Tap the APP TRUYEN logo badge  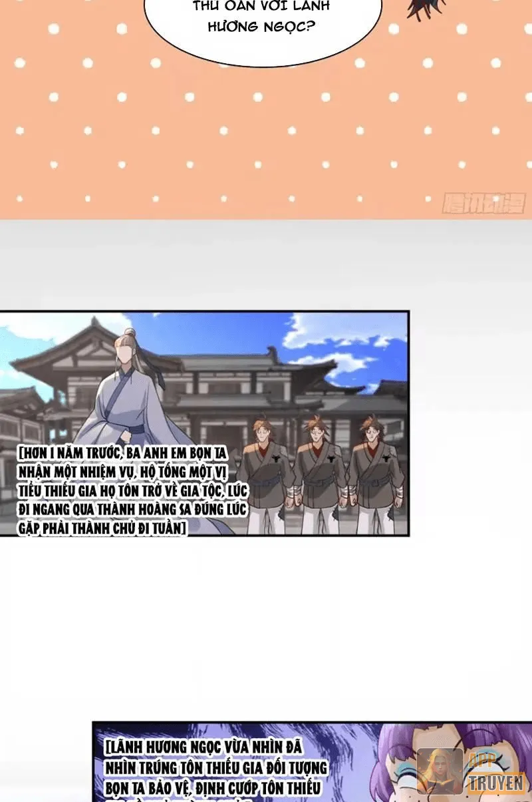point(471,771)
